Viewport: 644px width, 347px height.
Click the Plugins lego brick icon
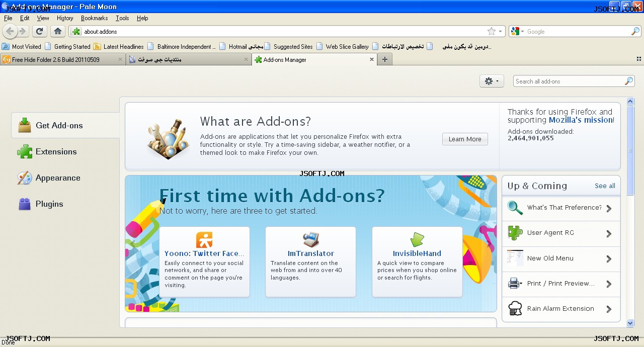point(25,204)
